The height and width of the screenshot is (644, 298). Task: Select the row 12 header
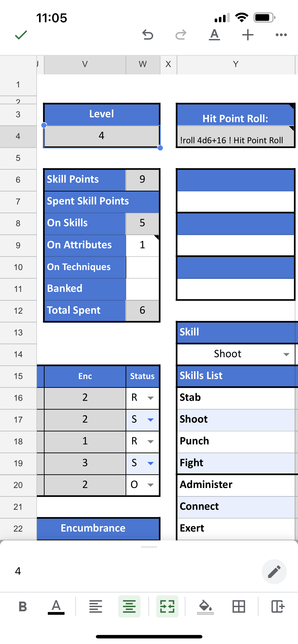(18, 311)
